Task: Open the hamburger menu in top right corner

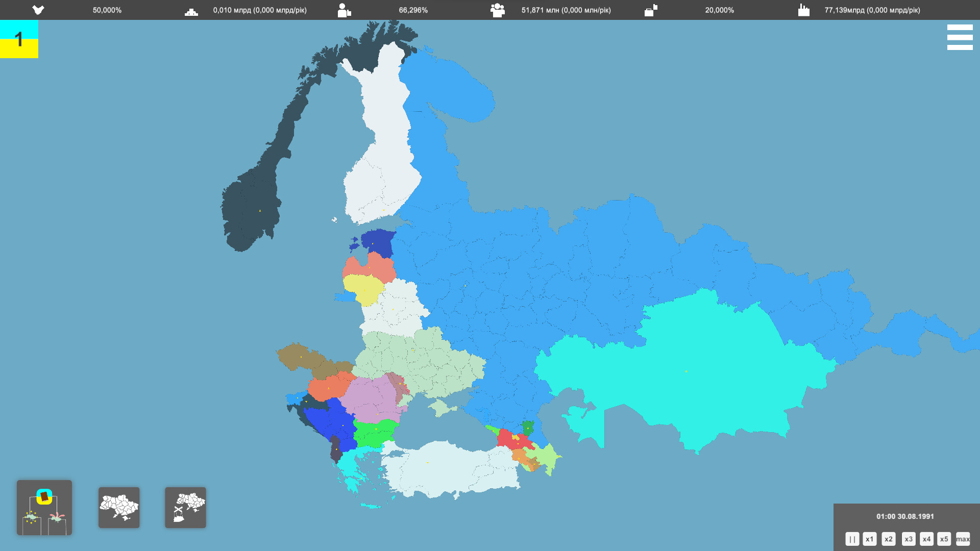Action: click(960, 37)
